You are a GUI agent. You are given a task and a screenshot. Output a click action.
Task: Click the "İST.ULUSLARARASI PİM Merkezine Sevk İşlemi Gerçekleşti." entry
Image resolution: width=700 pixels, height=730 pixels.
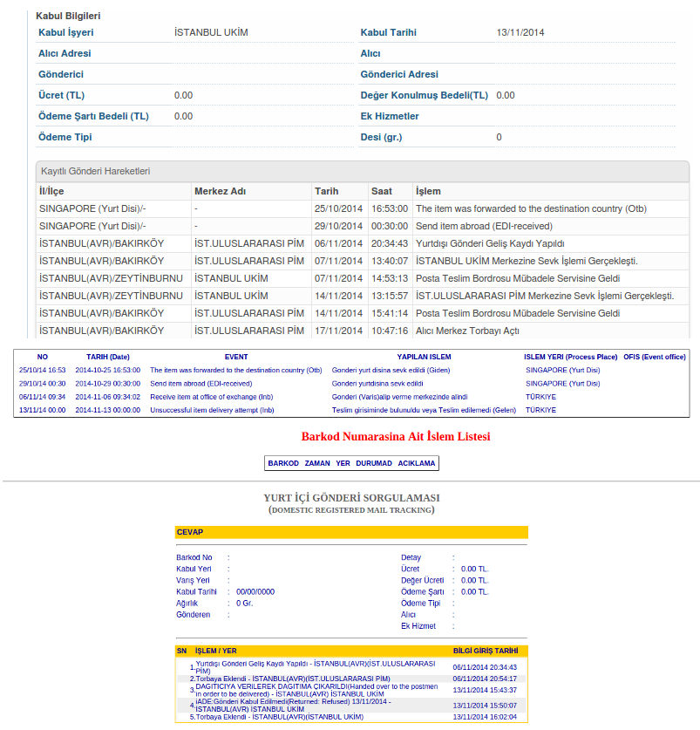(x=545, y=296)
